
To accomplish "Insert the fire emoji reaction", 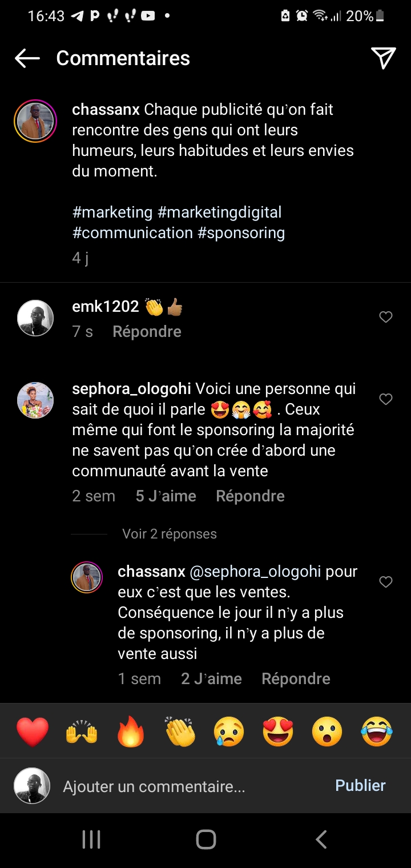I will point(131,732).
